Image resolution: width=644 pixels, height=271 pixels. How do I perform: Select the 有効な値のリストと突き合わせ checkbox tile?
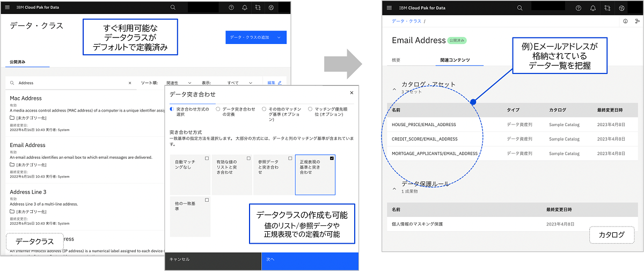click(x=232, y=174)
